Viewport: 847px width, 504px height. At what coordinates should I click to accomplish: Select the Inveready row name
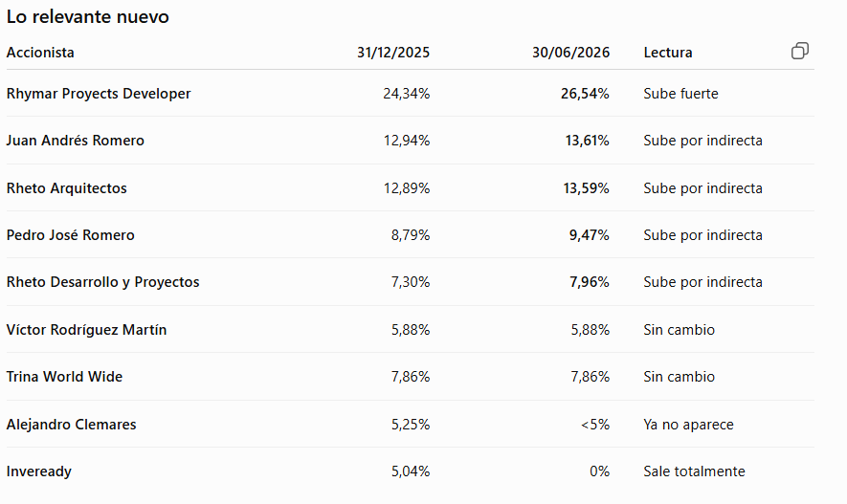39,471
